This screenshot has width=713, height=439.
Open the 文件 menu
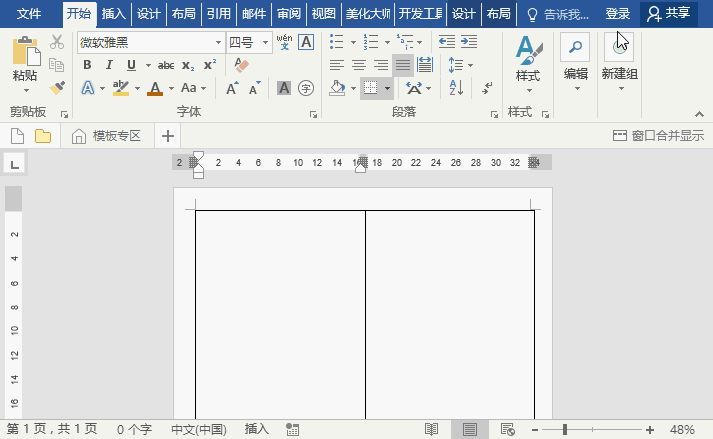29,14
